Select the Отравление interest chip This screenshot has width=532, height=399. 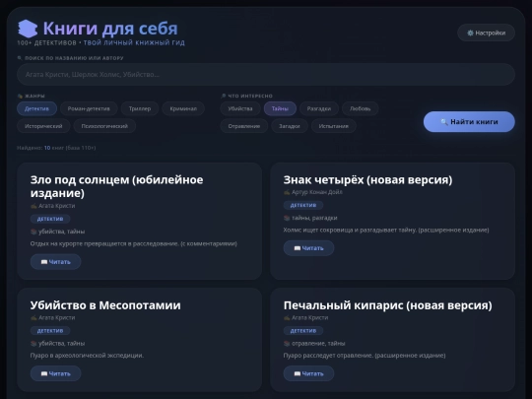[244, 126]
